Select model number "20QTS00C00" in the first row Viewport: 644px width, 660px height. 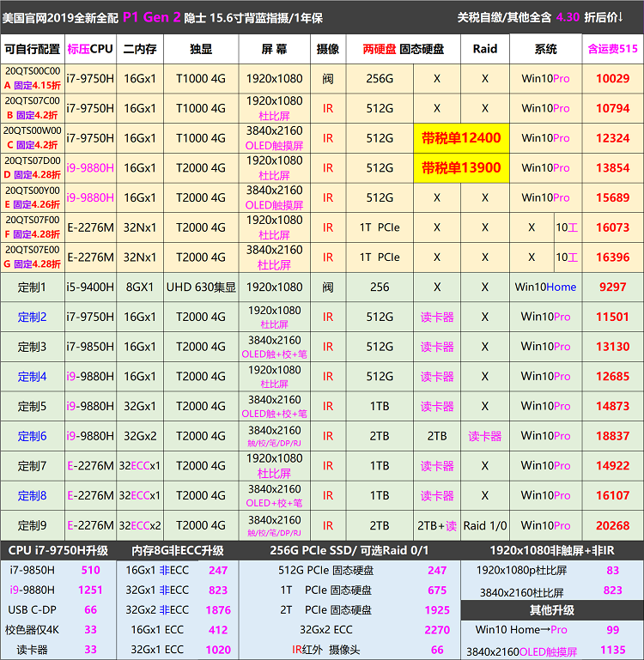pyautogui.click(x=32, y=71)
